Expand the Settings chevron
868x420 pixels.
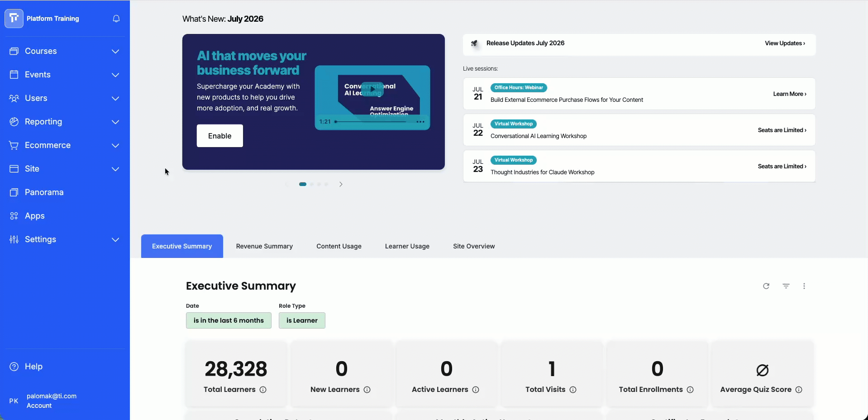115,239
